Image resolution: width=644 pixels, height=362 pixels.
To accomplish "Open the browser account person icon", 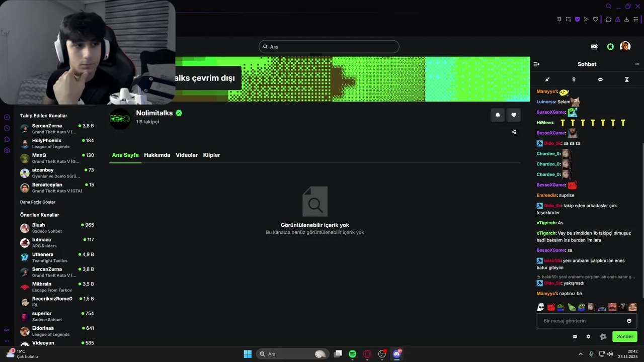I will (x=617, y=20).
